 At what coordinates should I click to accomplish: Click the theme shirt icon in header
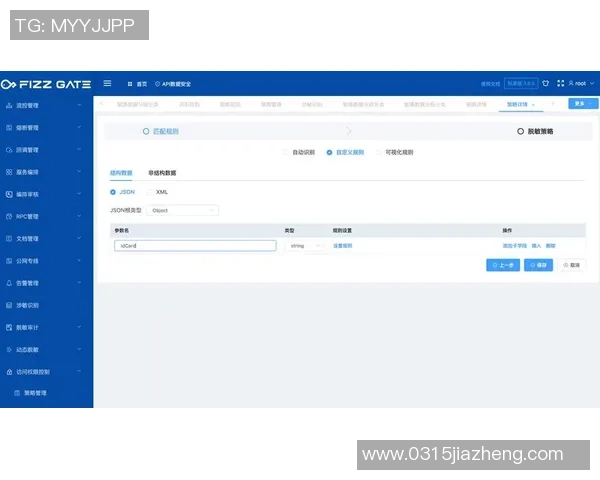click(546, 83)
